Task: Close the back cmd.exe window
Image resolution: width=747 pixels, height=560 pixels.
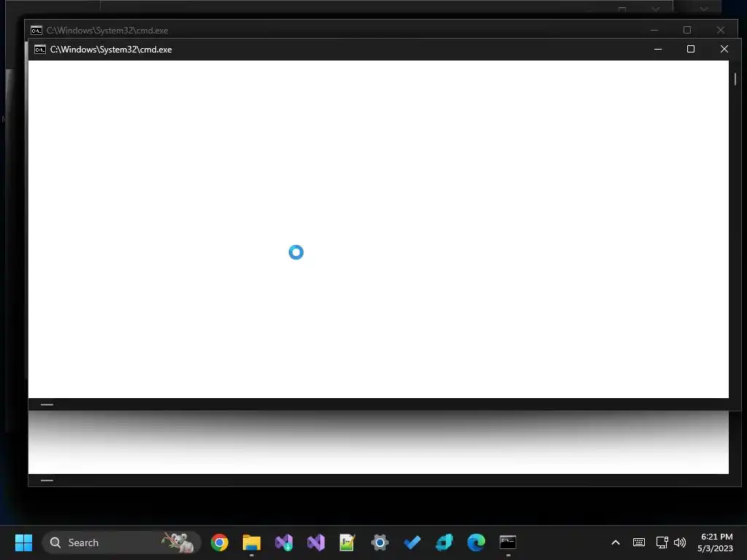Action: coord(720,30)
